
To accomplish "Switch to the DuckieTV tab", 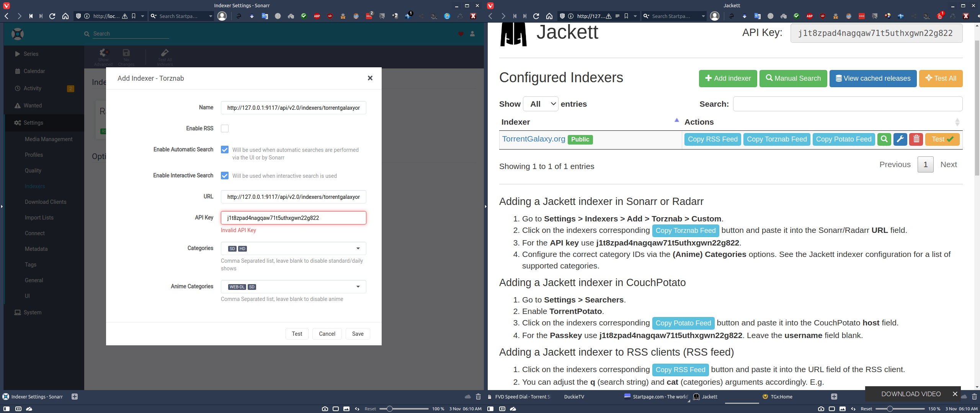I will (x=574, y=397).
